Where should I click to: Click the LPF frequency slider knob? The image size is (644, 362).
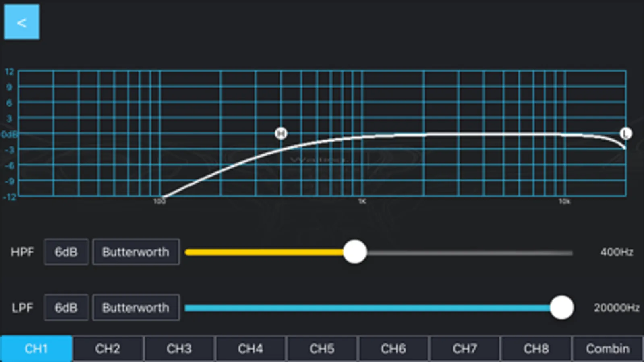point(561,308)
